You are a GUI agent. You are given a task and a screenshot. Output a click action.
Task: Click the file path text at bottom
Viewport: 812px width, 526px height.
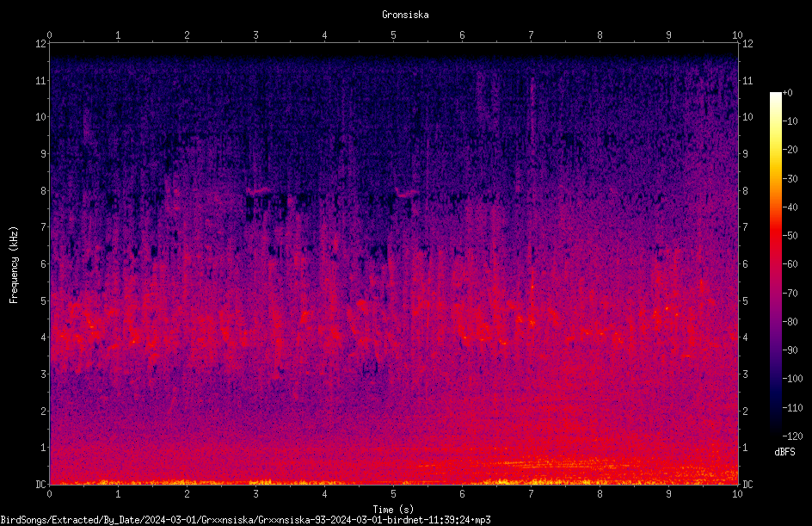point(245,520)
